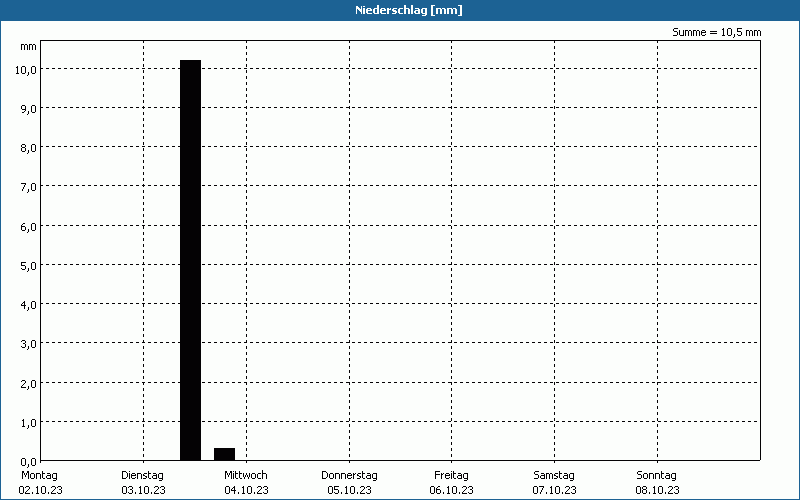The height and width of the screenshot is (500, 800).
Task: Click the small precipitation bar near Mittwoch
Action: click(224, 454)
